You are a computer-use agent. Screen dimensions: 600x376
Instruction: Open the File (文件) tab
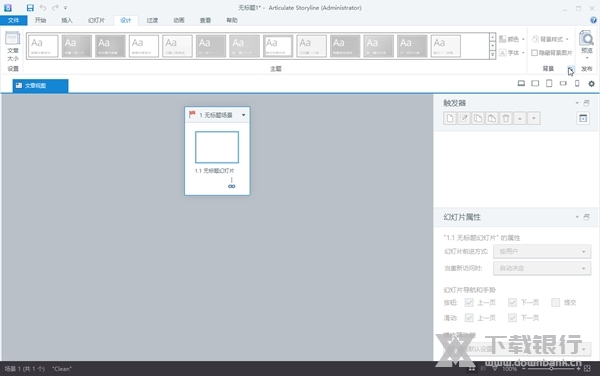pyautogui.click(x=13, y=20)
